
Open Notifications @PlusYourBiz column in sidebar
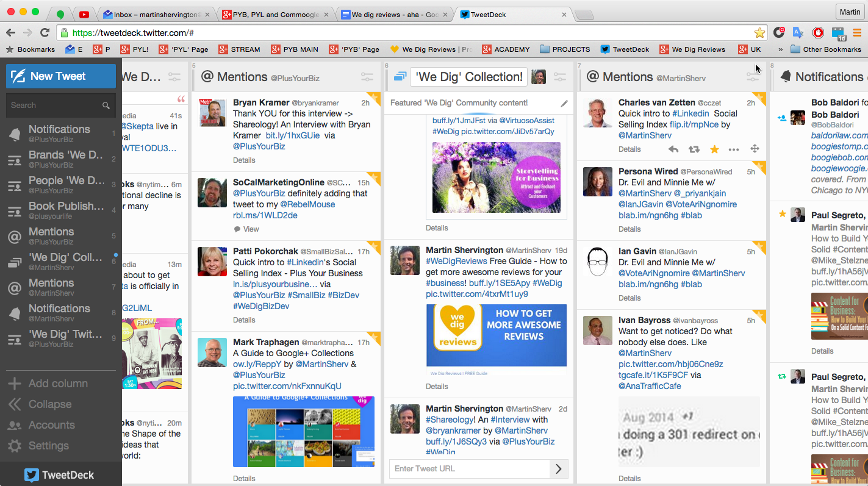[61, 134]
